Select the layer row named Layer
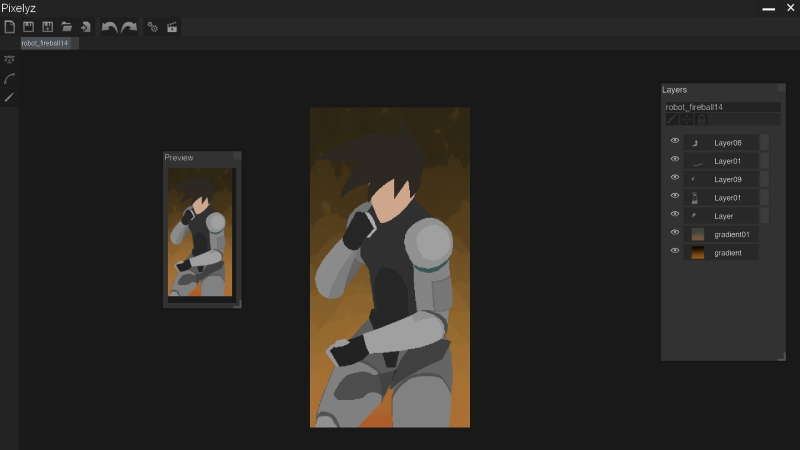Image resolution: width=800 pixels, height=450 pixels. [x=720, y=216]
